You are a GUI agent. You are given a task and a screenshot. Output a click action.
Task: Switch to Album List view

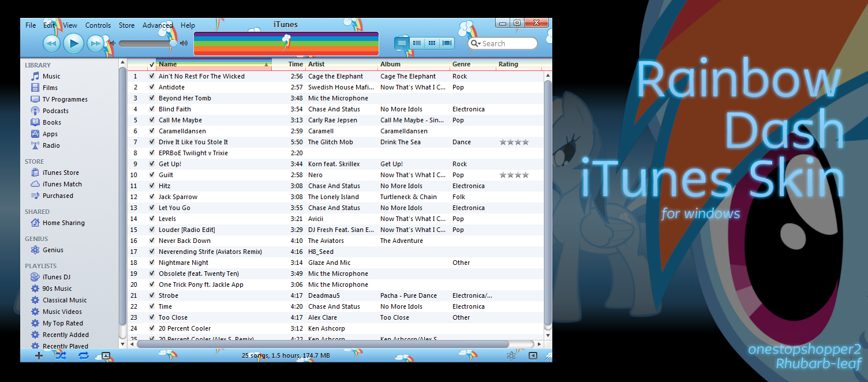[x=417, y=43]
